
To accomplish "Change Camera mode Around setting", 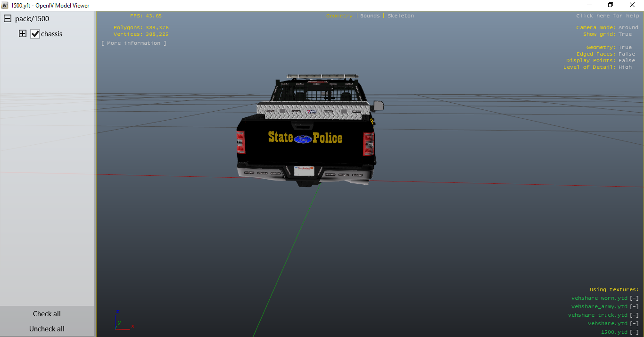I will [x=628, y=28].
